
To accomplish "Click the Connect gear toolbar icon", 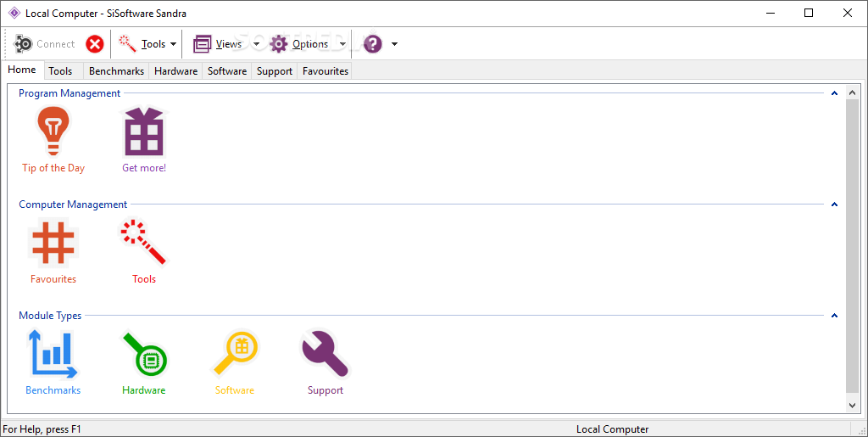I will click(x=23, y=44).
